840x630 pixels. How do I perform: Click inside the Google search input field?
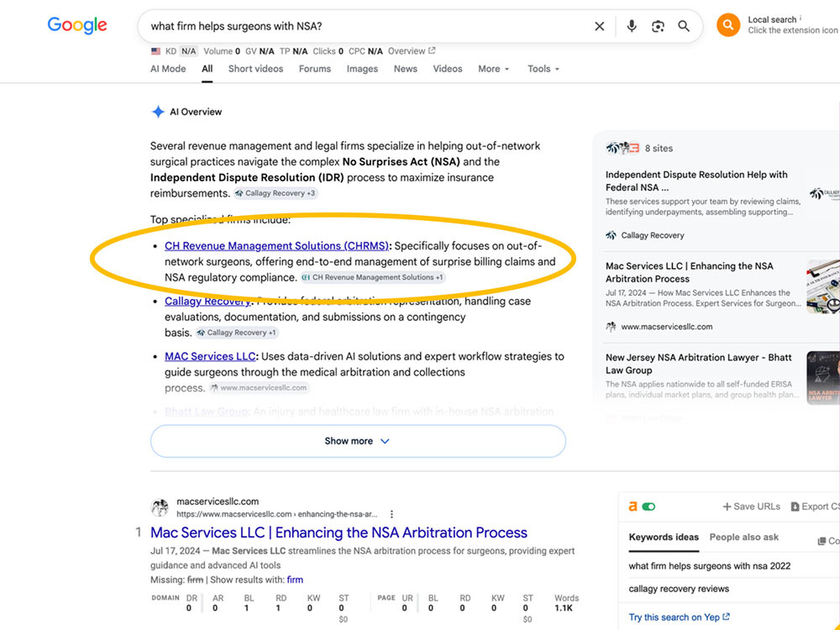(x=365, y=26)
